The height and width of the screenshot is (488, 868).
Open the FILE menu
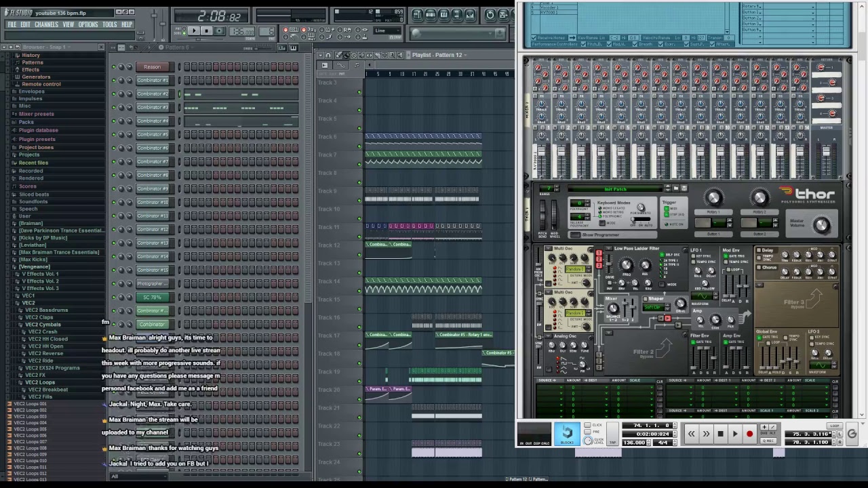(x=12, y=24)
